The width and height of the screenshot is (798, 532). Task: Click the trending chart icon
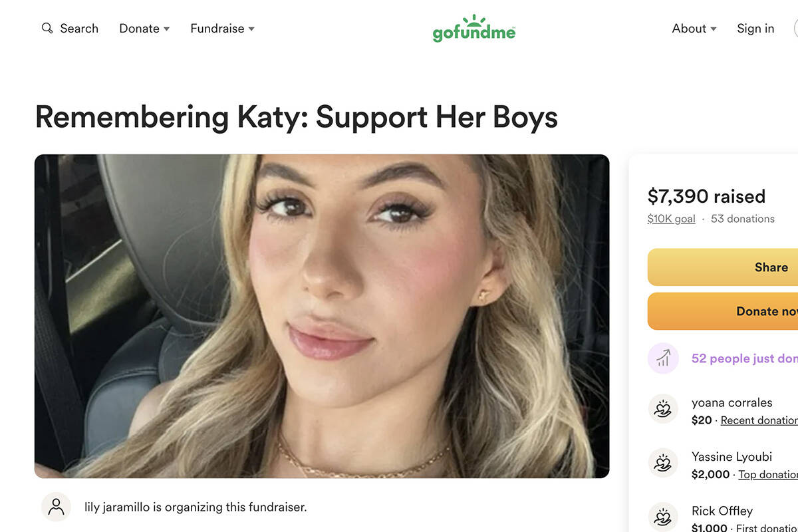[x=663, y=358]
